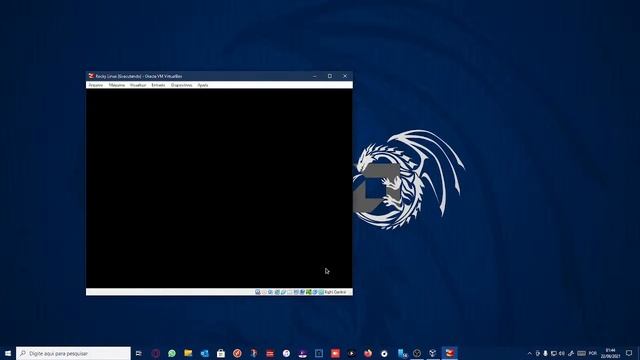Click the microphone icon in system tray
This screenshot has height=360, width=640.
point(545,353)
